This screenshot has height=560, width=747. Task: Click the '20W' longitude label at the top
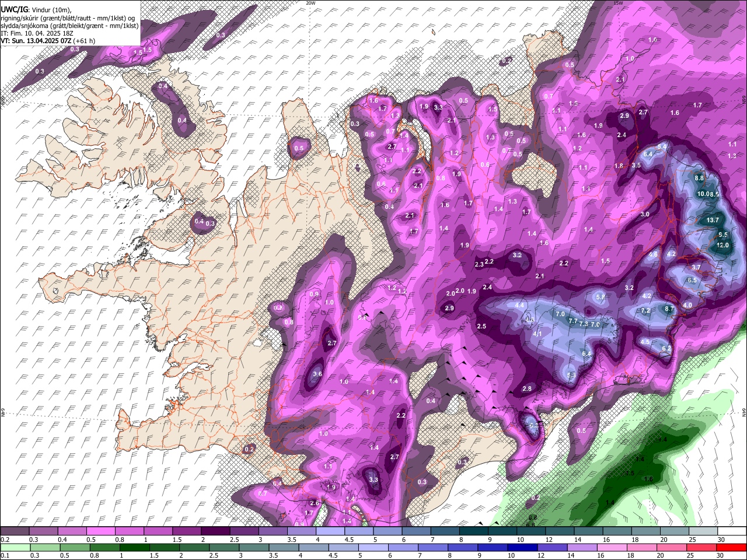coord(310,3)
